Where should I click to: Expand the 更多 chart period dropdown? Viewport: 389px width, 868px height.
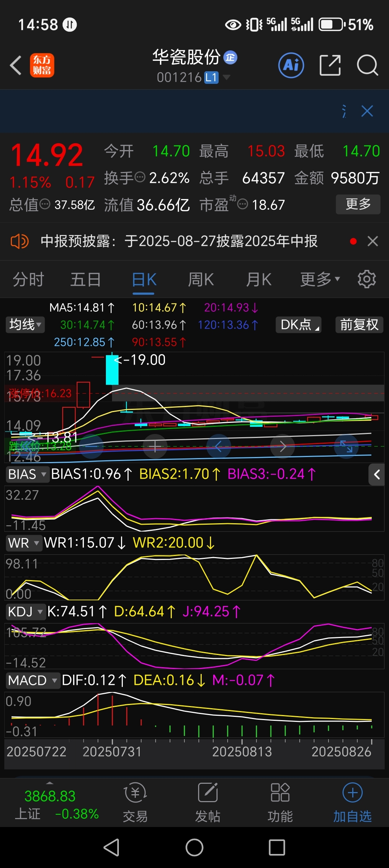click(320, 279)
